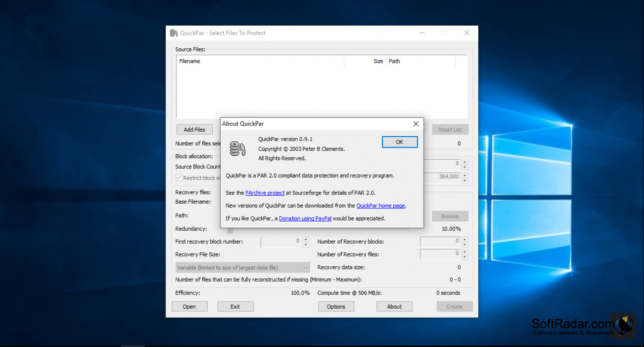Click the Number of Recovery files field

440,254
